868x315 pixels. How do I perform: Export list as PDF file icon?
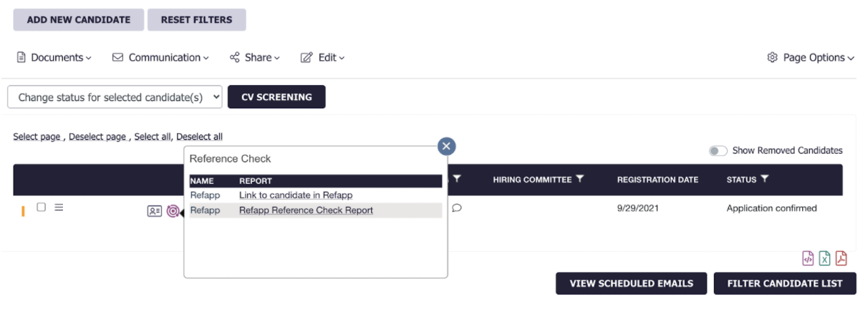click(x=841, y=258)
